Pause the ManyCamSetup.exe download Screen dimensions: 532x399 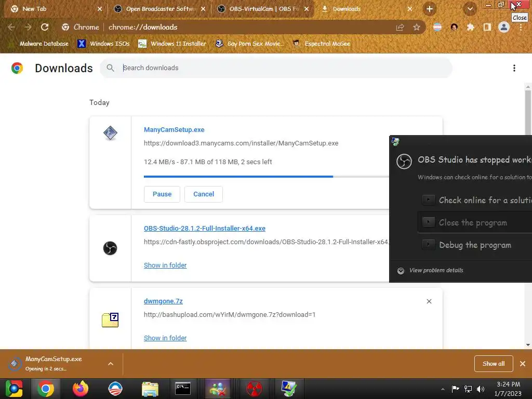162,194
